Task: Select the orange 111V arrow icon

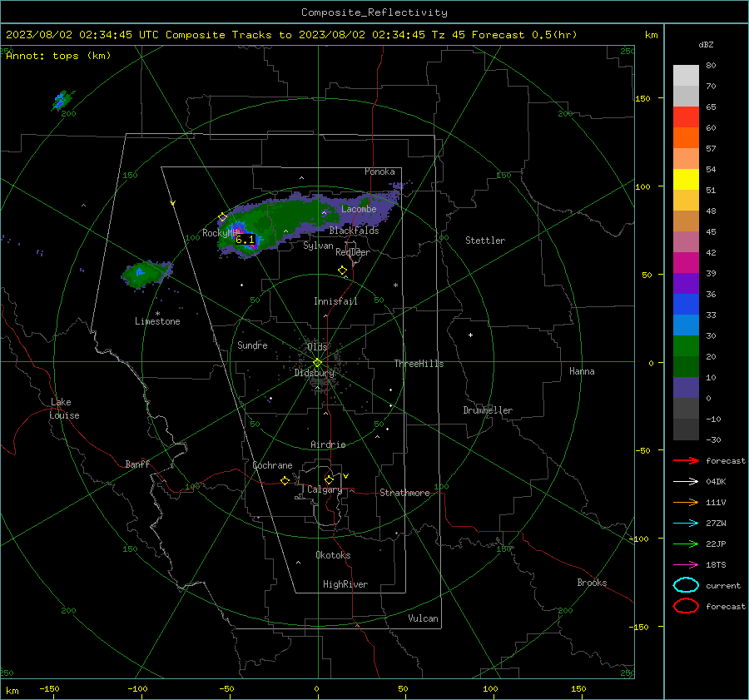Action: (686, 502)
